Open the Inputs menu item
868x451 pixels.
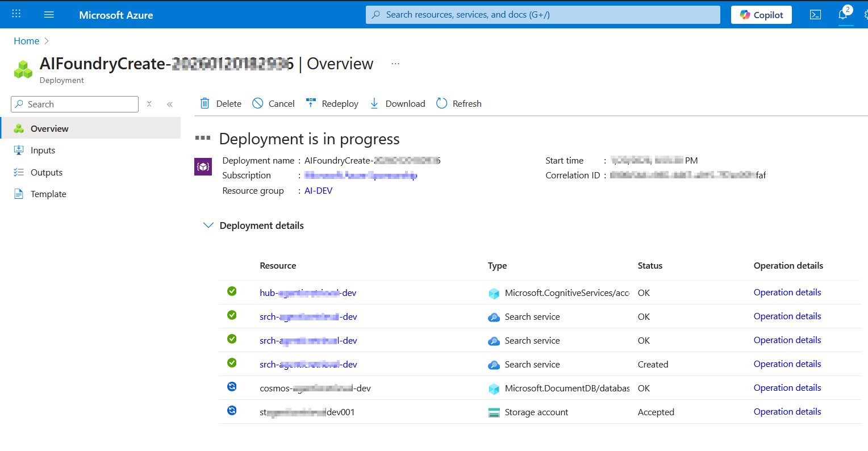click(x=43, y=151)
